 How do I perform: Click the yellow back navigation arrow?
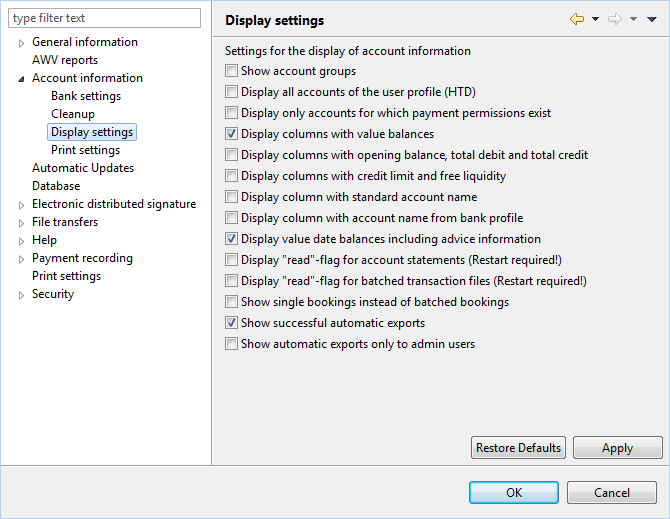click(x=577, y=19)
